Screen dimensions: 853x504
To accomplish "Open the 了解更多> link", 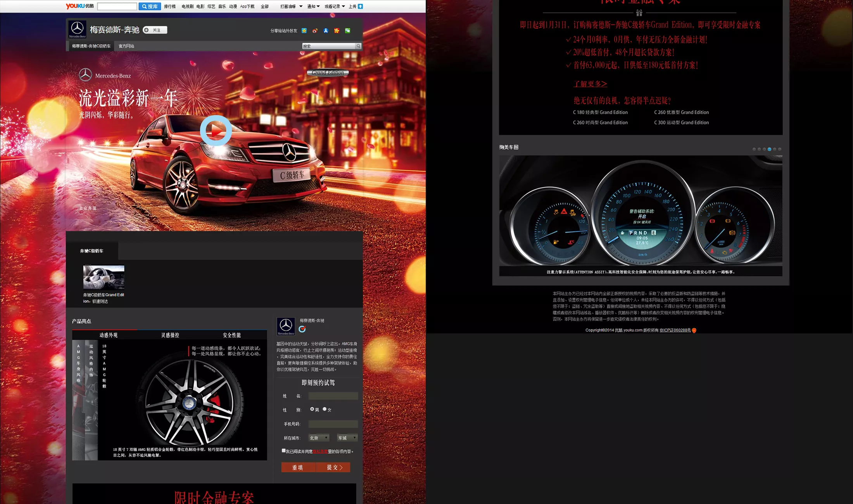I will pos(590,84).
